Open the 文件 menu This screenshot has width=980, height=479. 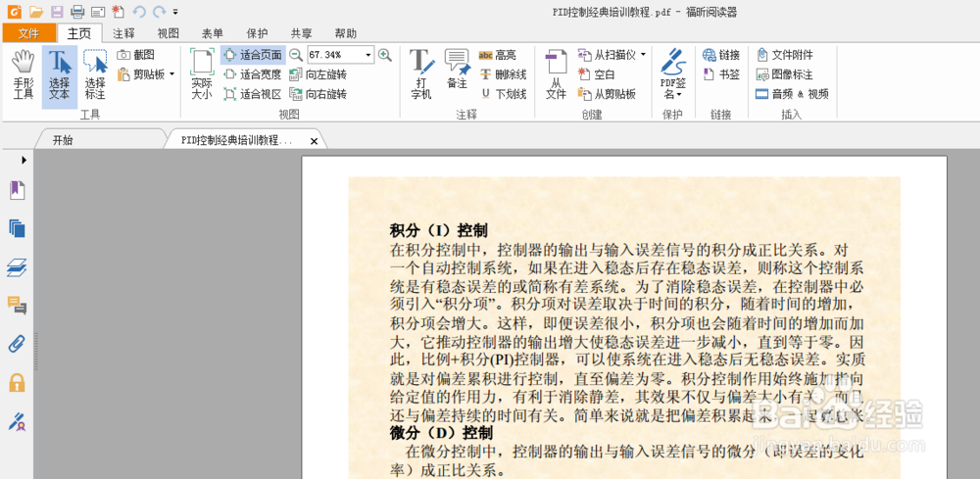click(x=28, y=33)
